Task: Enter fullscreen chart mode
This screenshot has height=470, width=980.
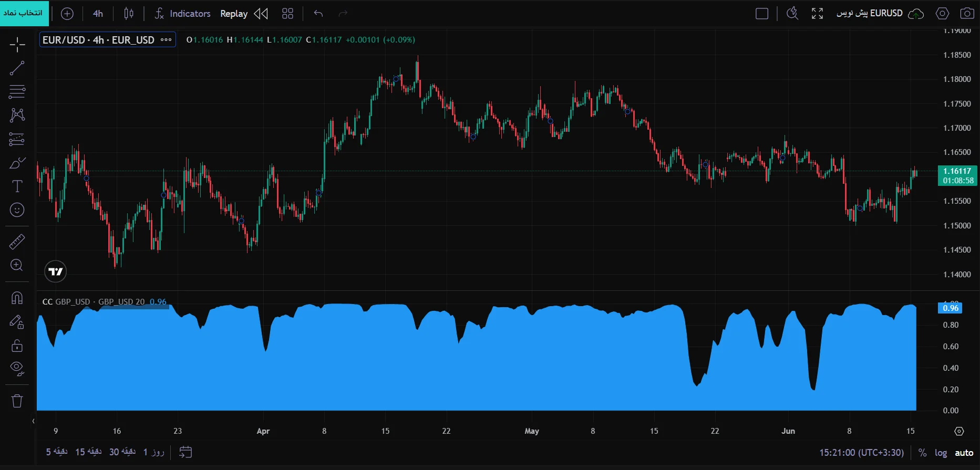Action: [x=817, y=14]
